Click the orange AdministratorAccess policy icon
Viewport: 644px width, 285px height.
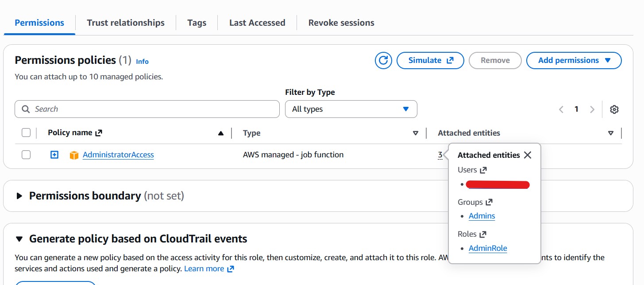point(73,155)
